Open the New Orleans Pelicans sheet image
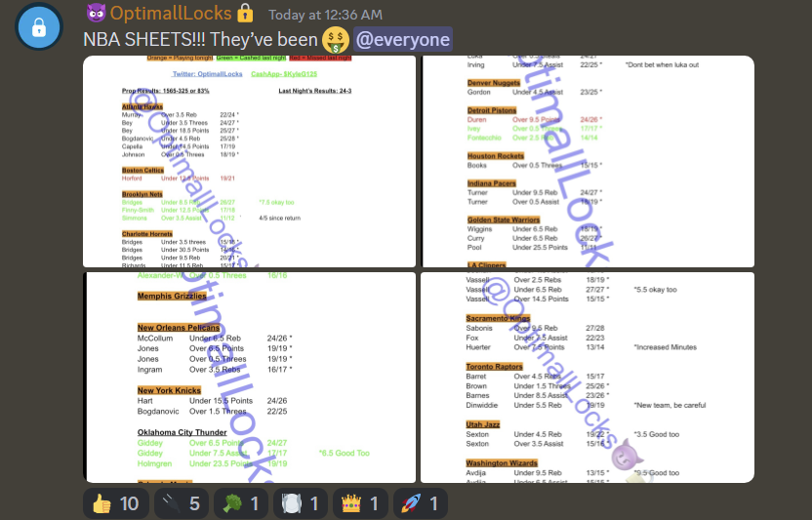The height and width of the screenshot is (520, 812). coord(249,378)
